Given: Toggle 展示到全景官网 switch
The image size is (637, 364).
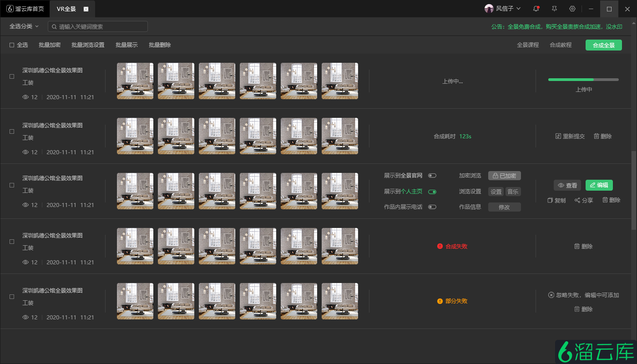Looking at the screenshot, I should [x=432, y=176].
